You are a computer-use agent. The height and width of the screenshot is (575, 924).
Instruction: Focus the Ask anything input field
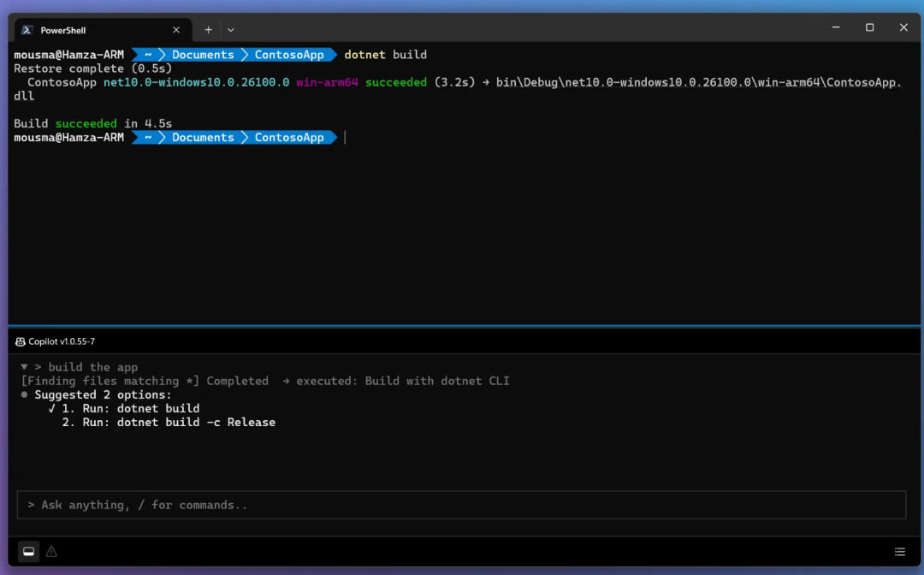tap(461, 505)
